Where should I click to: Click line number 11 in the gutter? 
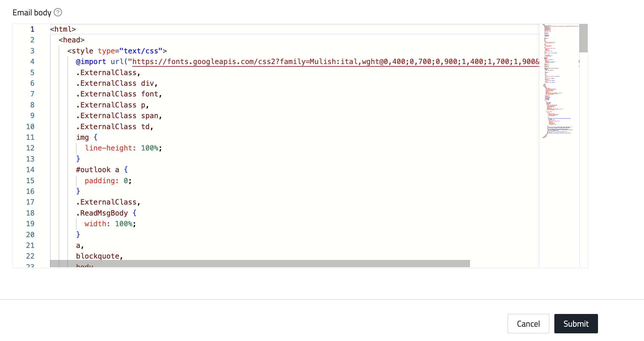[30, 137]
